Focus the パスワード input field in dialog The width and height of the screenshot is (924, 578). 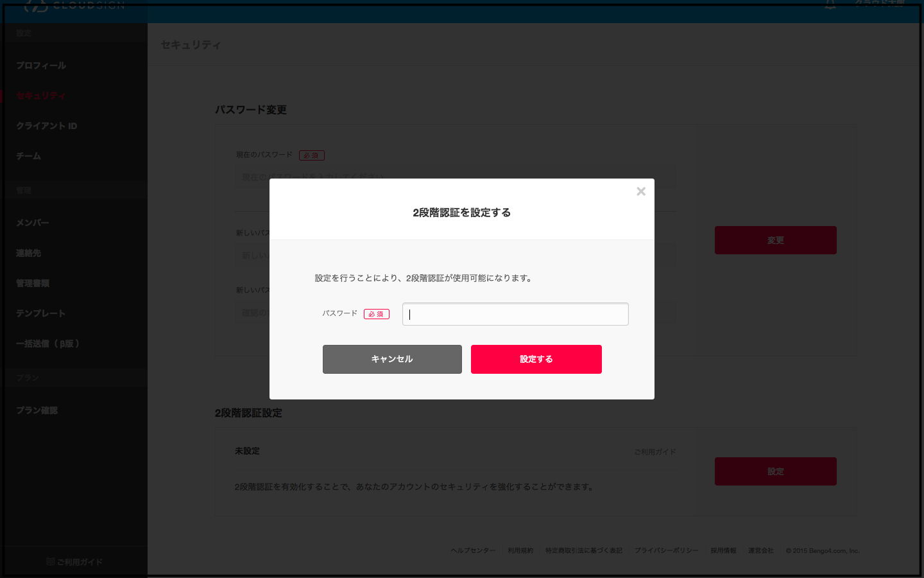[515, 314]
